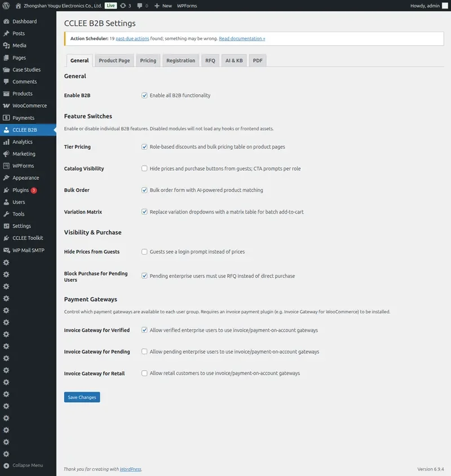Viewport: 451px width, 476px height.
Task: Disable the Variation Matrix checkbox
Action: pos(144,212)
